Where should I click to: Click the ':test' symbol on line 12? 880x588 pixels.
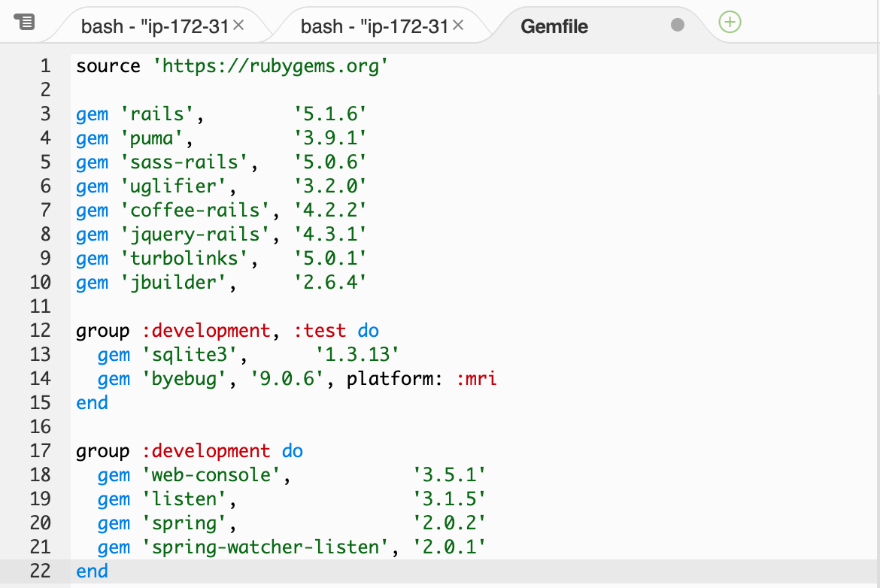click(x=320, y=331)
